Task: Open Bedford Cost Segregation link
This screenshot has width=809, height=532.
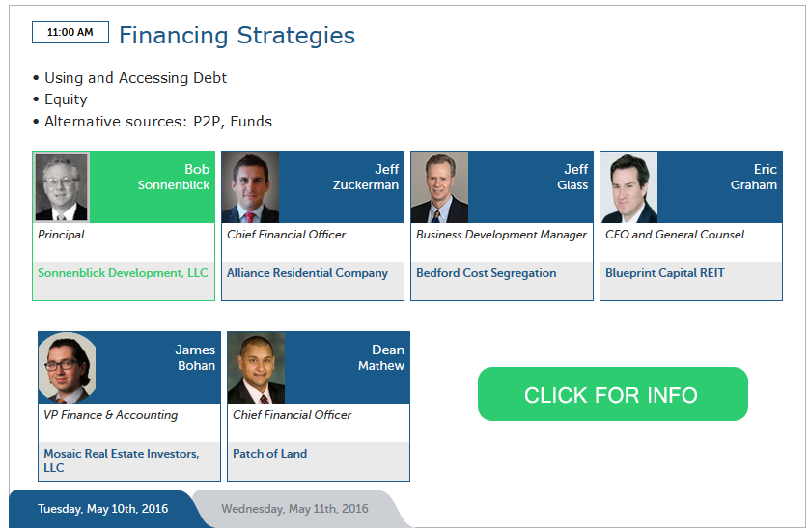Action: click(487, 273)
